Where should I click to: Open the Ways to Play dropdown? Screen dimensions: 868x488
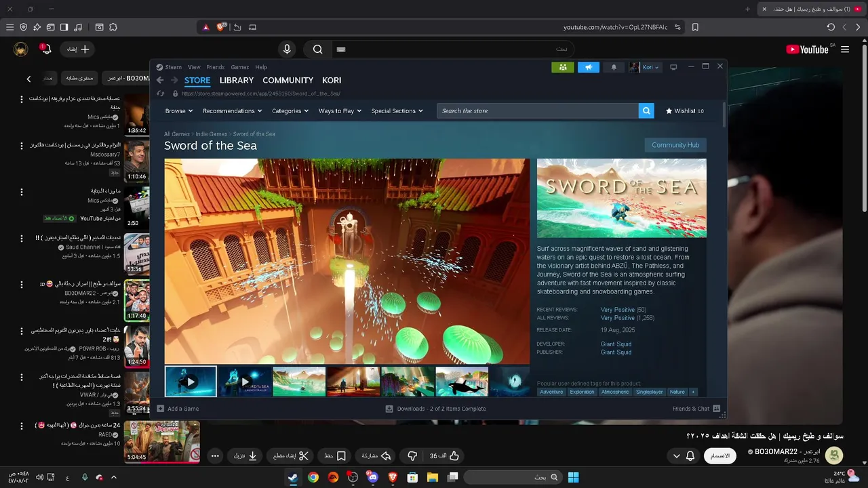[340, 110]
